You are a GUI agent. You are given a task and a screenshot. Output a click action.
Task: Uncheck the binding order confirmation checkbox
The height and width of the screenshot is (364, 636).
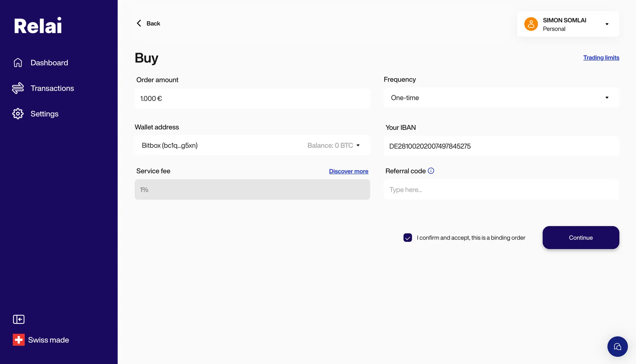pos(408,238)
